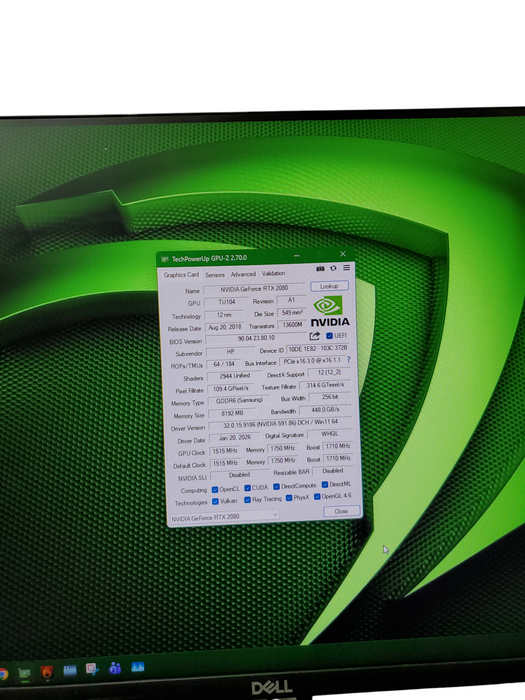
Task: Click the Memory Type value GDDR6 (Samsung)
Action: pos(240,401)
